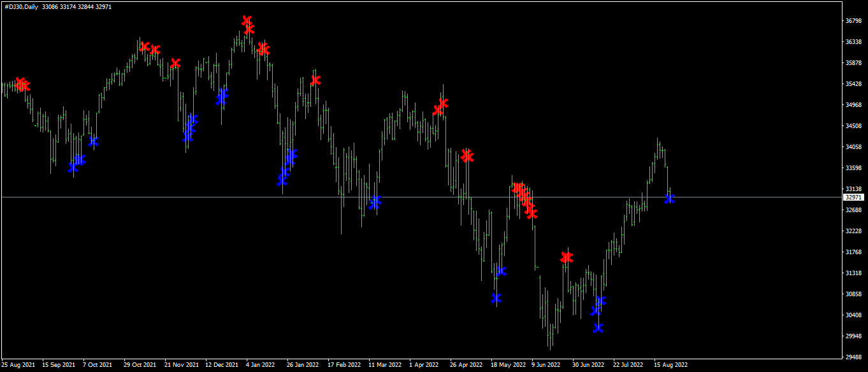
Task: Click the 29948 price axis label
Action: click(x=853, y=336)
